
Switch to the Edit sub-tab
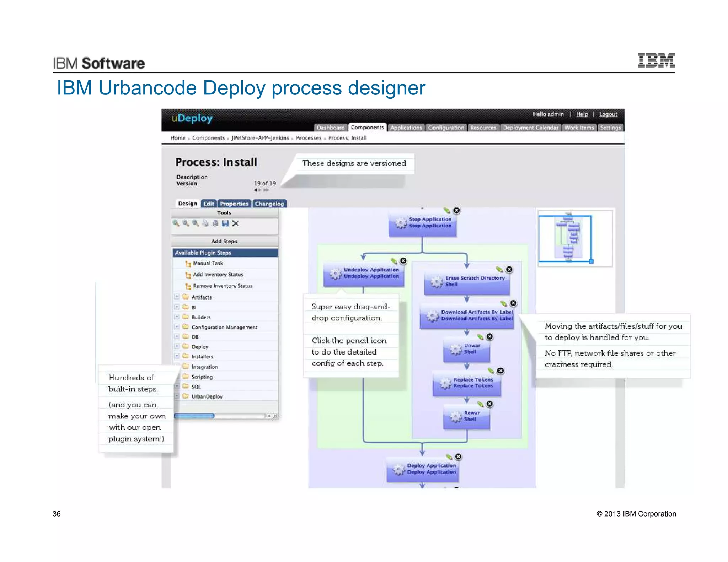209,204
